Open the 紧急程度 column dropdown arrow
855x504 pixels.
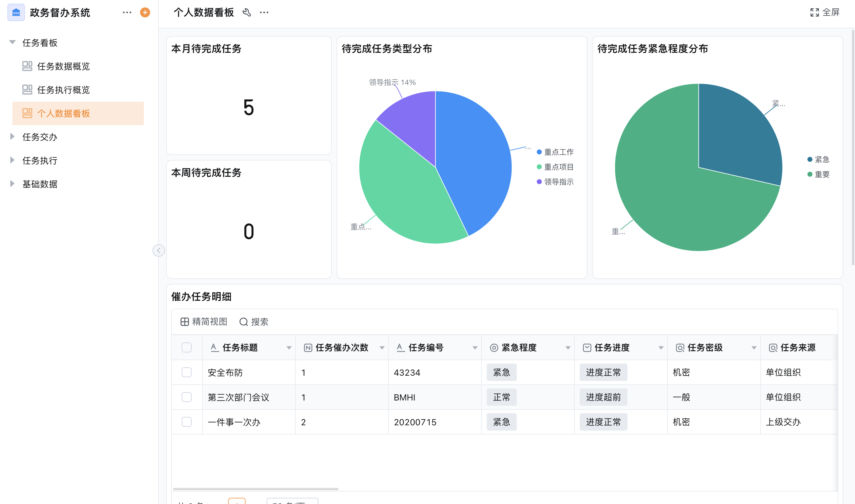tap(568, 348)
